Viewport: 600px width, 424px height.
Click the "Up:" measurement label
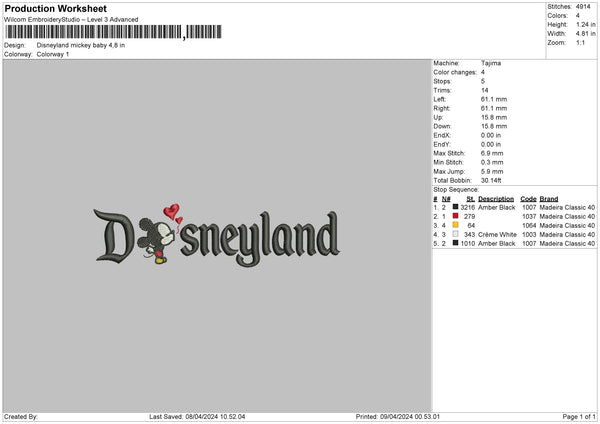click(439, 117)
